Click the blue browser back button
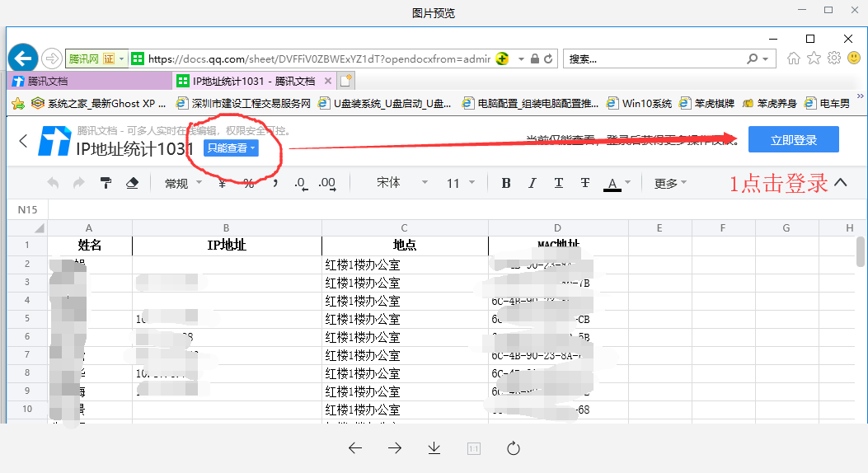 (23, 59)
